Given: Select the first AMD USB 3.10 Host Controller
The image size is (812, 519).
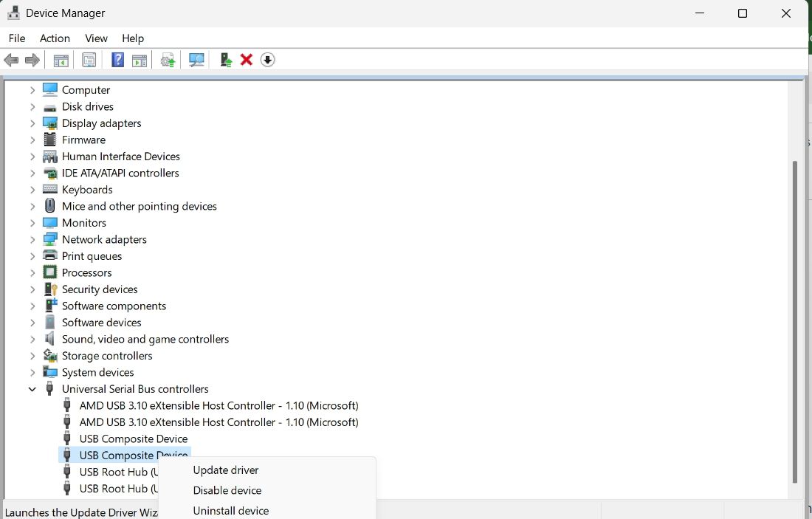Looking at the screenshot, I should [x=219, y=405].
